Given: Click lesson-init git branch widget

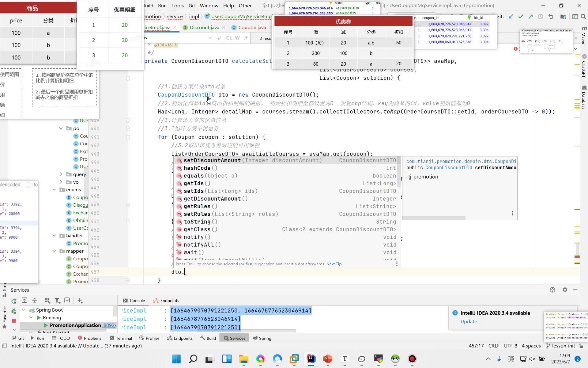Looking at the screenshot, I should coord(560,346).
